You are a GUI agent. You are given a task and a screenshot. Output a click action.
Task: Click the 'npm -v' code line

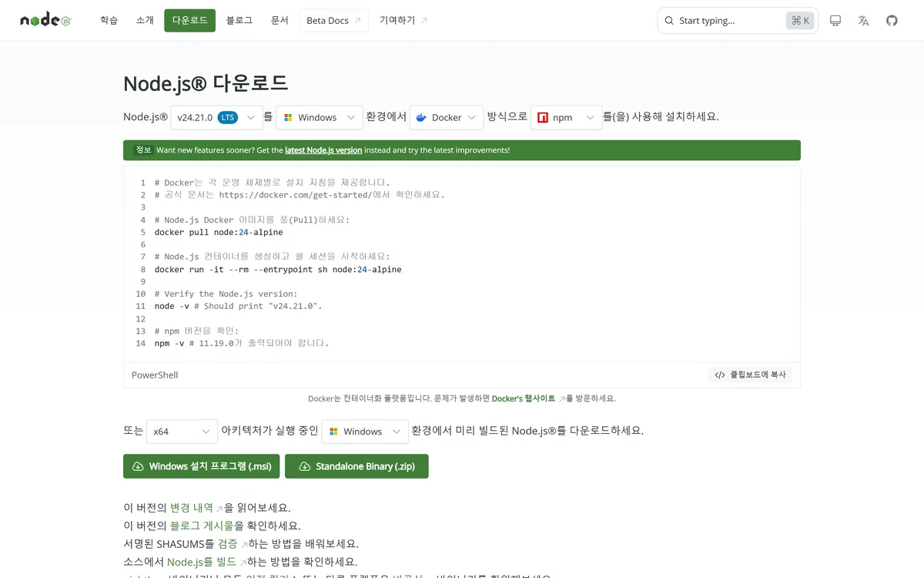[241, 343]
